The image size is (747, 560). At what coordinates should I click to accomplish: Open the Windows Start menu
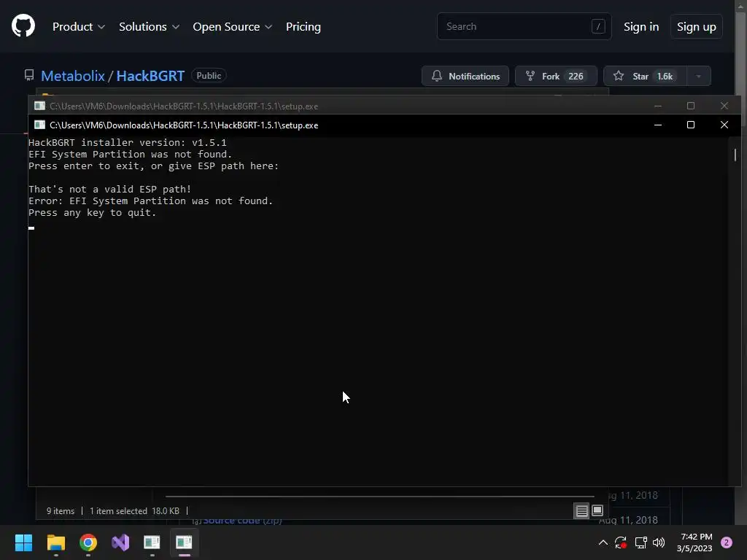(x=23, y=542)
